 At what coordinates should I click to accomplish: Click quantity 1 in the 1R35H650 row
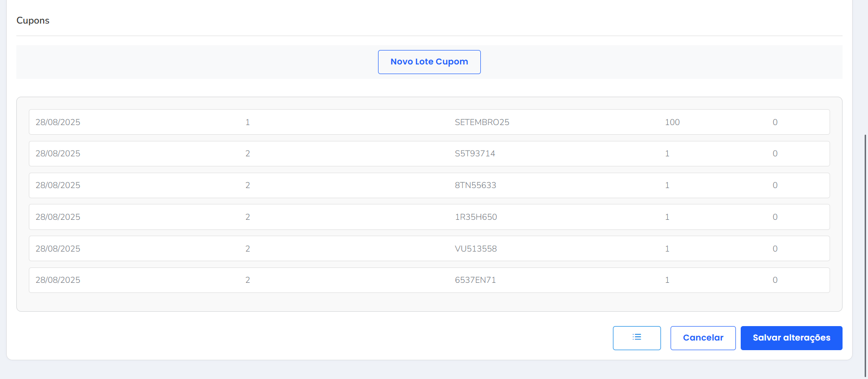coord(667,217)
